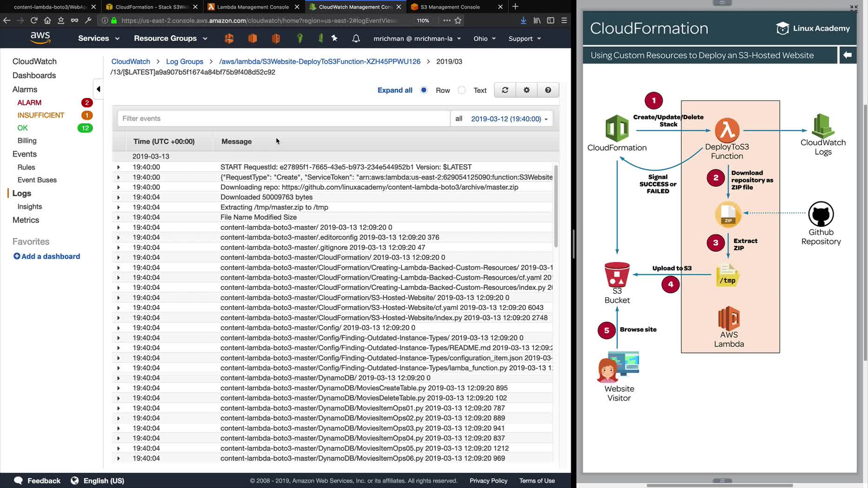Click the Feedback speech bubble icon
This screenshot has height=488, width=868.
18,481
